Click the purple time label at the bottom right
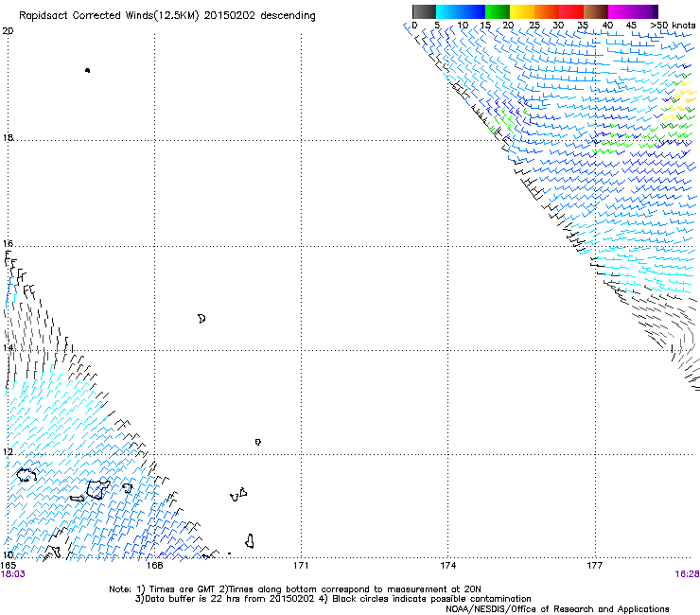 [688, 574]
